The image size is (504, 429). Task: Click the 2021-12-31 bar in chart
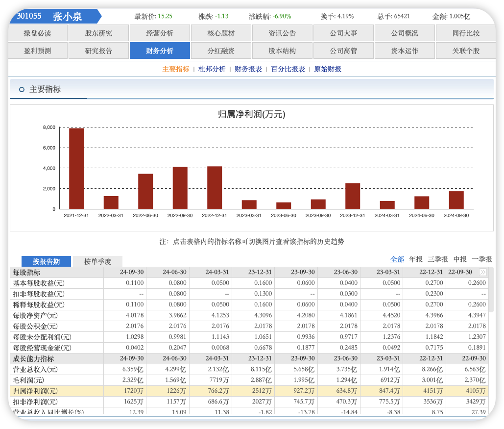pyautogui.click(x=76, y=168)
